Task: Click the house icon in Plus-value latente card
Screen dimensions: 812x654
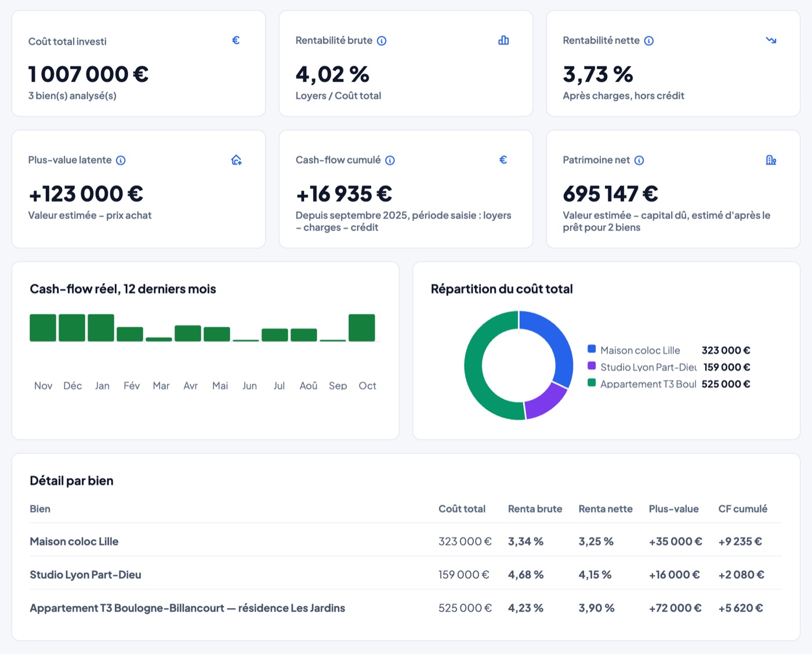Action: [236, 160]
